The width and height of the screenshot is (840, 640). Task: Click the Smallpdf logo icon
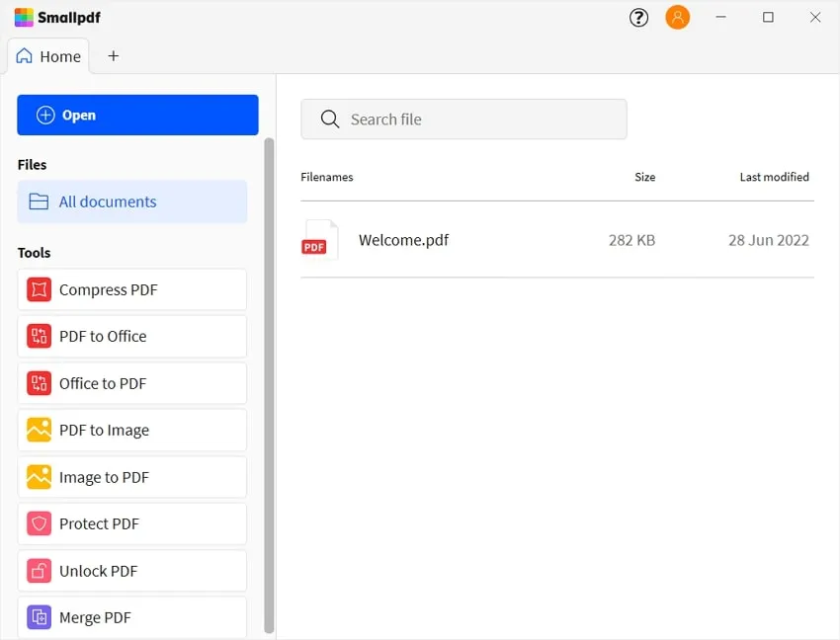[x=25, y=17]
